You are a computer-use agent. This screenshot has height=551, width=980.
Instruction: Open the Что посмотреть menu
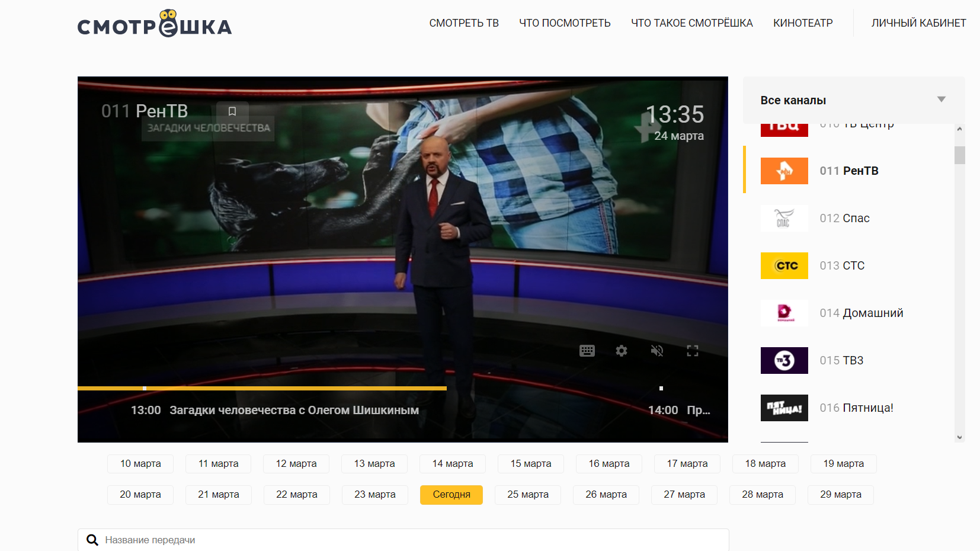click(565, 23)
